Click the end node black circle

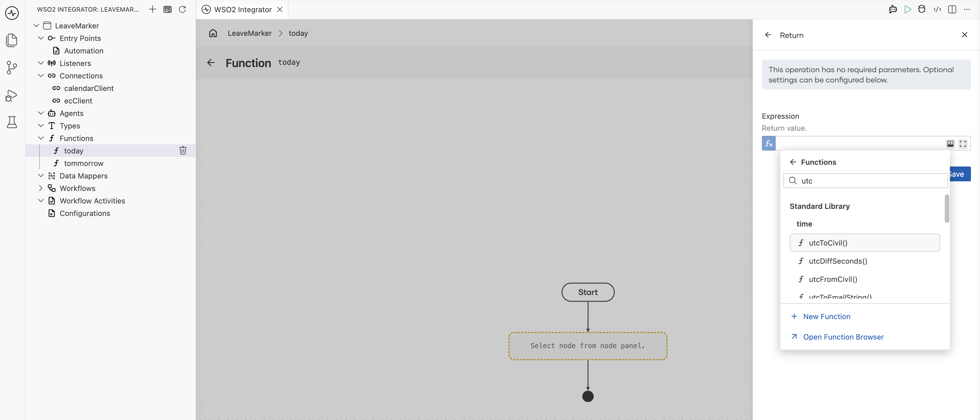pyautogui.click(x=587, y=396)
